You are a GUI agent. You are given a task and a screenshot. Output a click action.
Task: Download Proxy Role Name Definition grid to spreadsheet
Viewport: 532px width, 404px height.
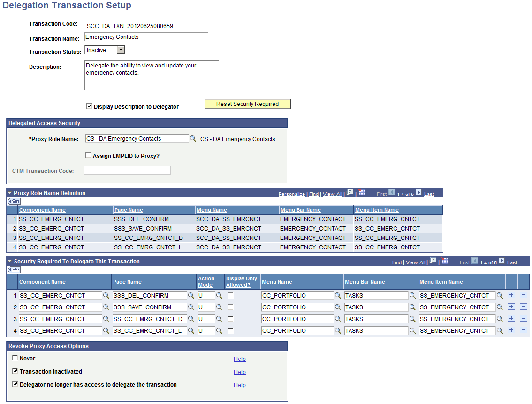pos(362,193)
